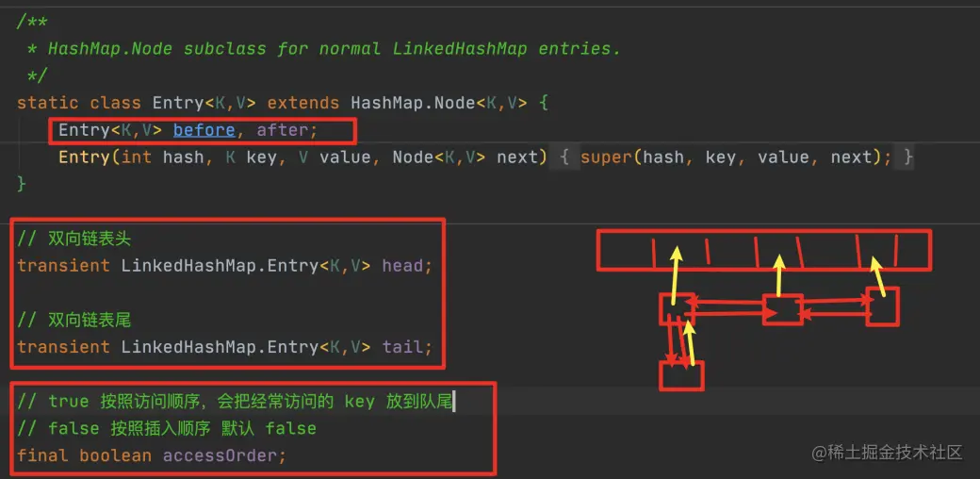Click the 'transient' keyword before head

(x=63, y=265)
